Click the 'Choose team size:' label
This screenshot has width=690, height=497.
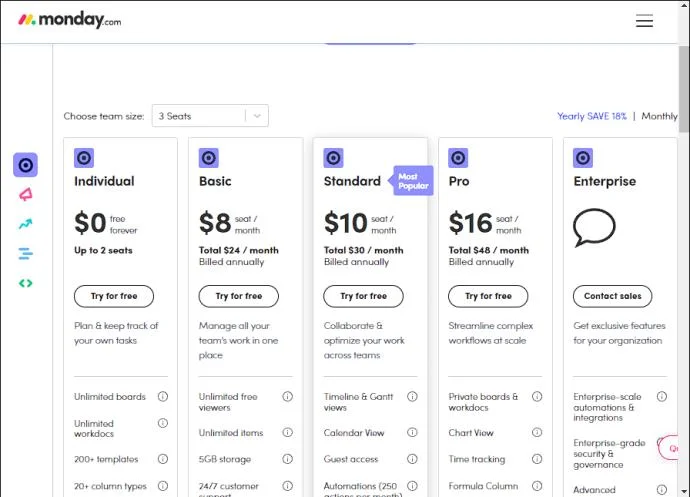104,116
